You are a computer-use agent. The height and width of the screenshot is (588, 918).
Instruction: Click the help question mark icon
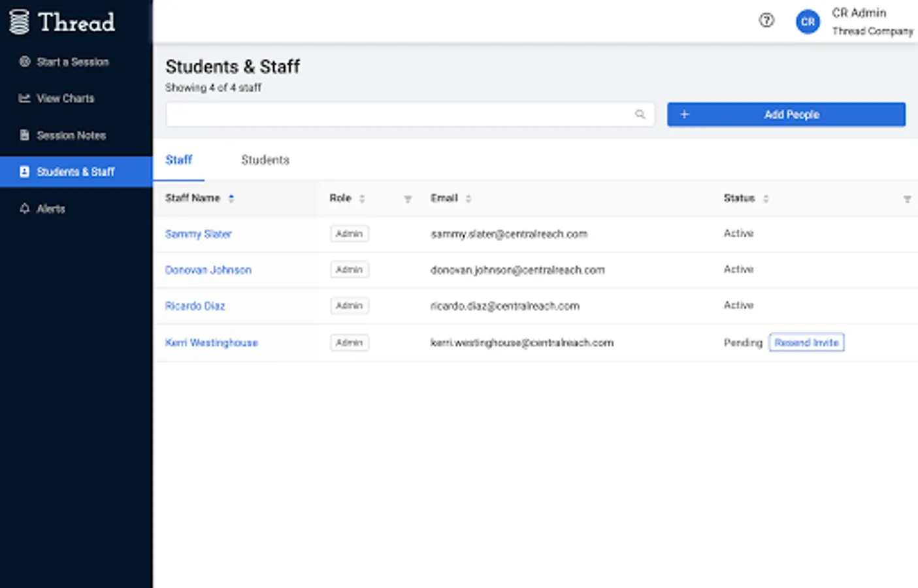[x=766, y=20]
